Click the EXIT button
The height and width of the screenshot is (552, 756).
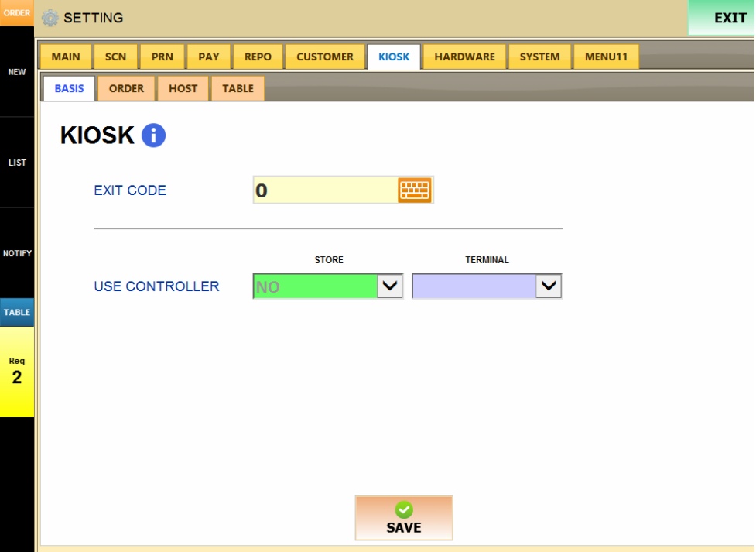(x=721, y=18)
